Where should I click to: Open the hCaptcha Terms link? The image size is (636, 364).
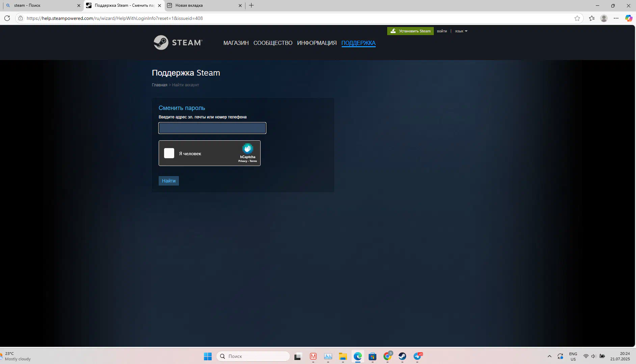253,161
